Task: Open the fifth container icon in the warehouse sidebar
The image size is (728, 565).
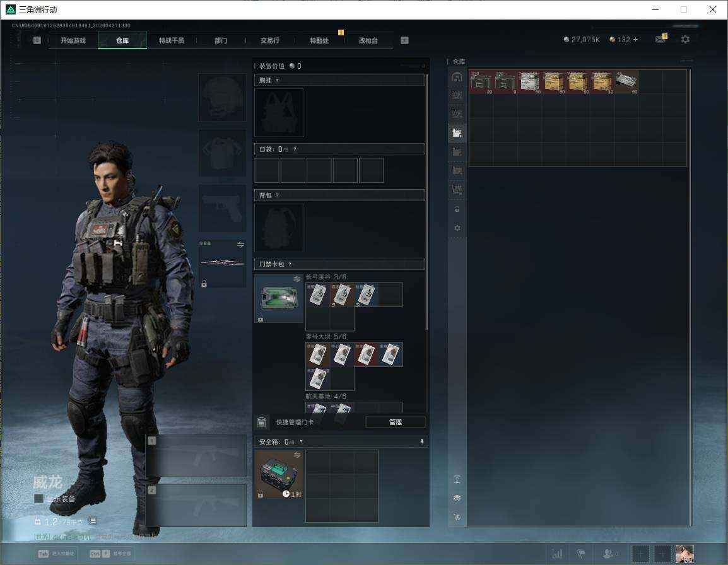Action: (x=457, y=152)
